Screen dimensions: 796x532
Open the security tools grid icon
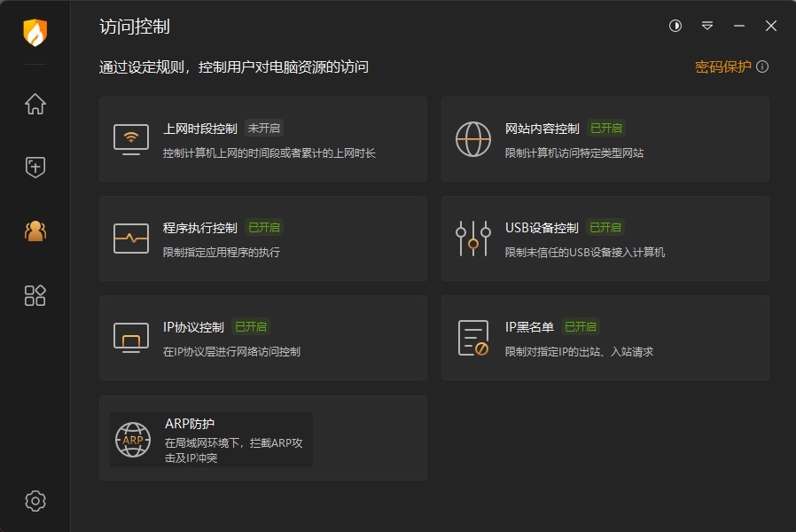35,295
